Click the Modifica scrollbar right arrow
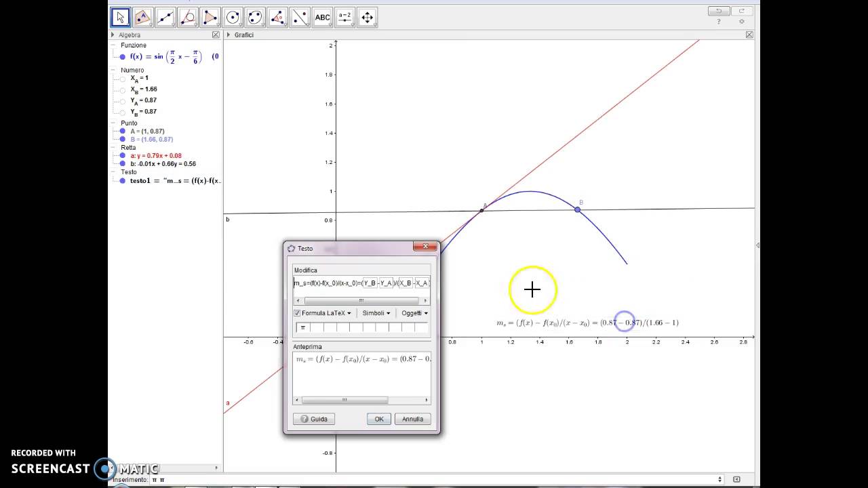Screen dimensions: 868x488 point(425,300)
